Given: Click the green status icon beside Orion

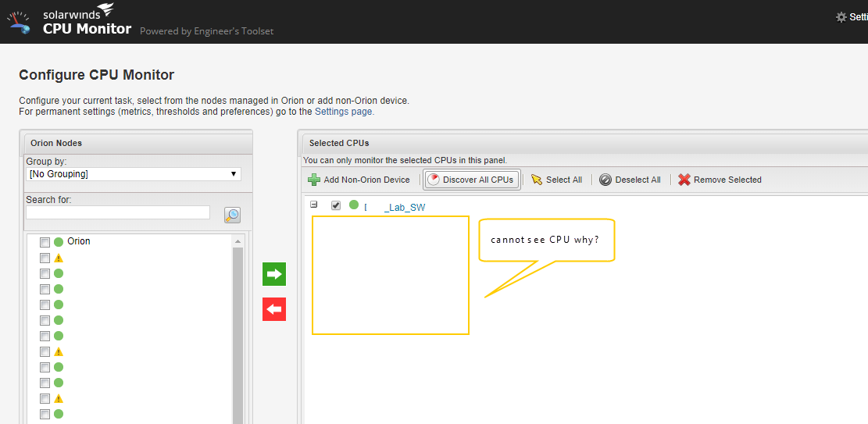Looking at the screenshot, I should [59, 242].
